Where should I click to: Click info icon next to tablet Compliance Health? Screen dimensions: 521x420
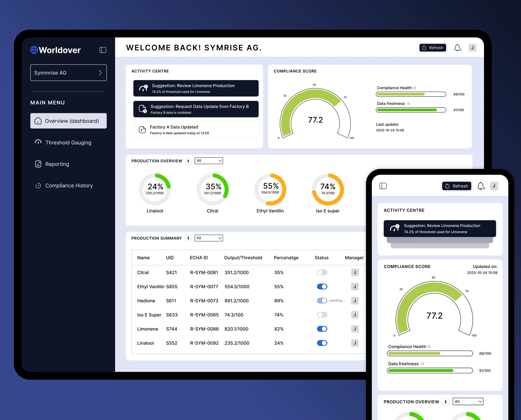[x=415, y=88]
